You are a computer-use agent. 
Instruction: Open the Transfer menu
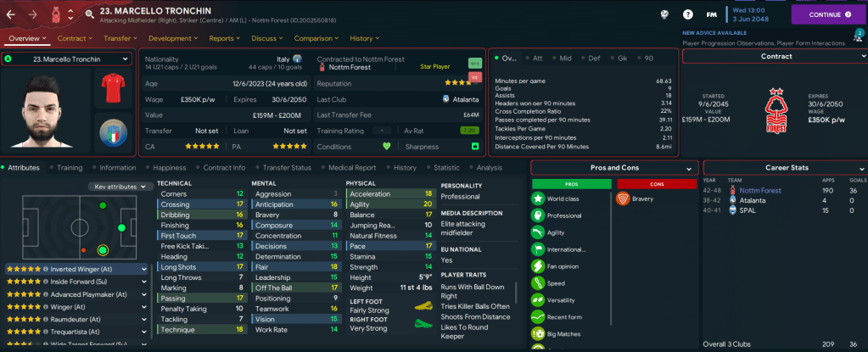pyautogui.click(x=120, y=38)
